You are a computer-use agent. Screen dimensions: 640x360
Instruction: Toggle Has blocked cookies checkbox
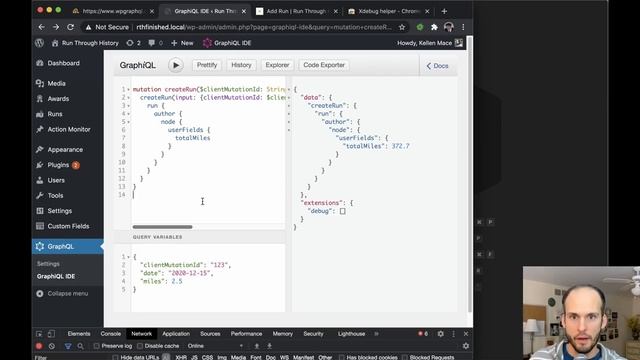coord(342,358)
